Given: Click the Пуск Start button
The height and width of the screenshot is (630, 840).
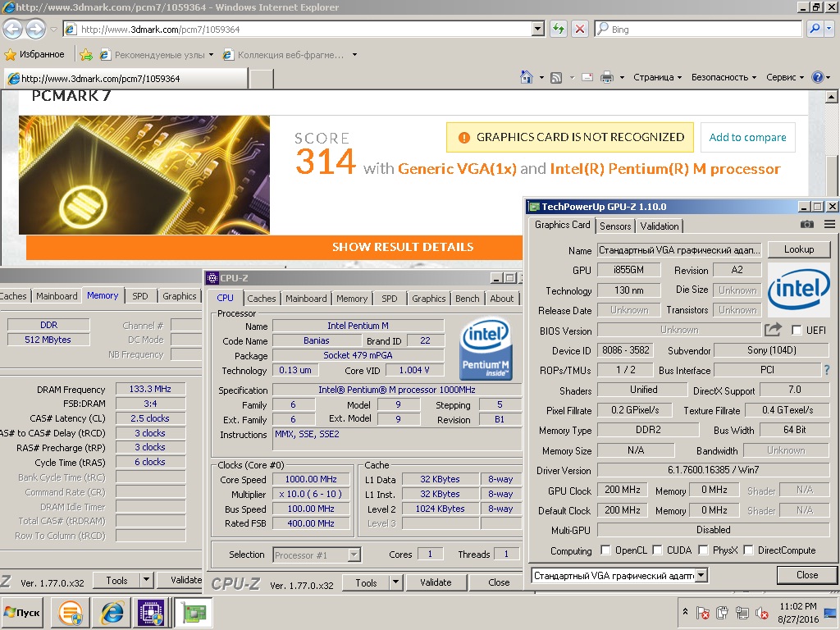Looking at the screenshot, I should 22,612.
